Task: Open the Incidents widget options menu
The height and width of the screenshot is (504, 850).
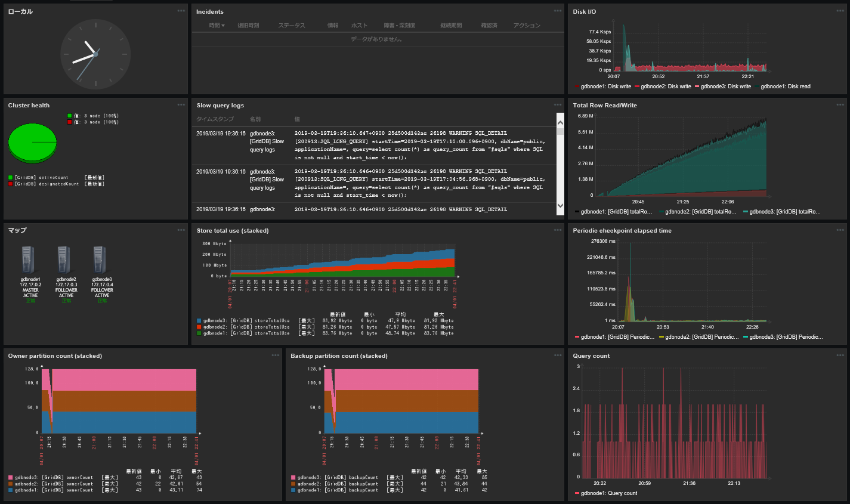Action: tap(557, 11)
